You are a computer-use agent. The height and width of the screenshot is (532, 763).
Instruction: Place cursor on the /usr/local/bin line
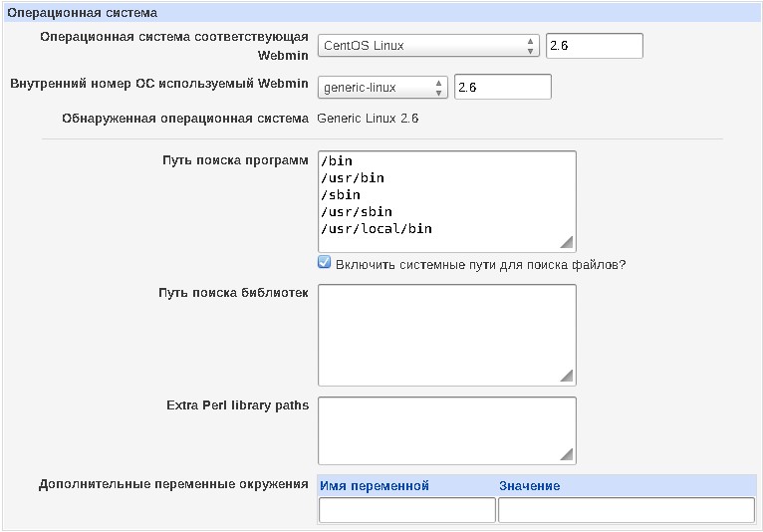click(x=377, y=229)
